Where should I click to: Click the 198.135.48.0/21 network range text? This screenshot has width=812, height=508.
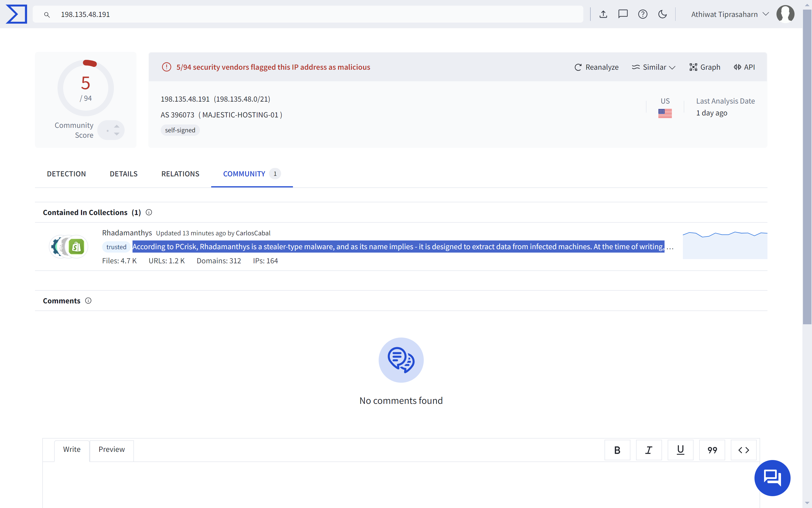(x=242, y=99)
